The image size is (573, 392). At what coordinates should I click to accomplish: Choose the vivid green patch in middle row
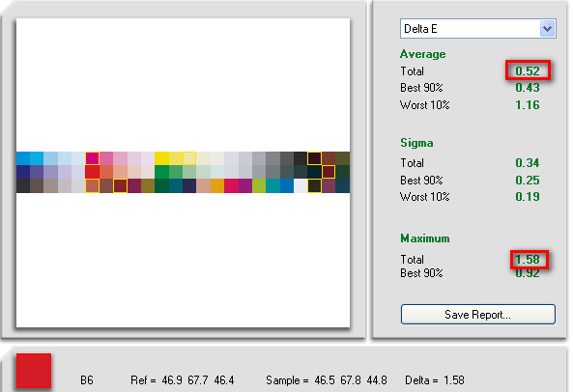point(161,172)
